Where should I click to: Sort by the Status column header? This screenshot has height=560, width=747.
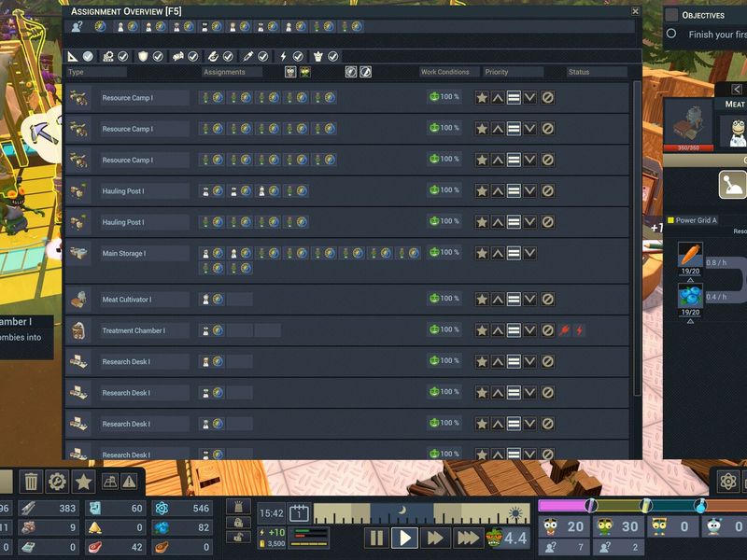point(597,72)
